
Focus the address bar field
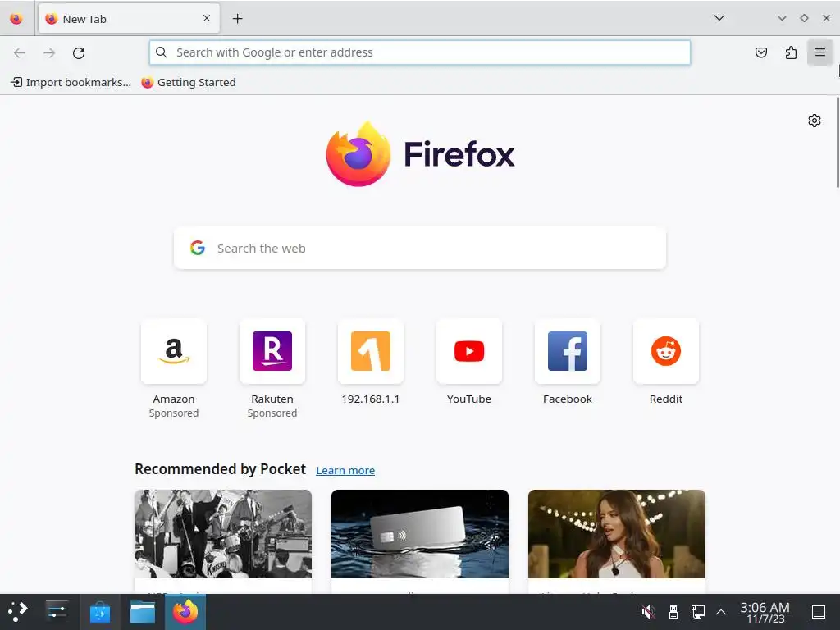[x=420, y=52]
